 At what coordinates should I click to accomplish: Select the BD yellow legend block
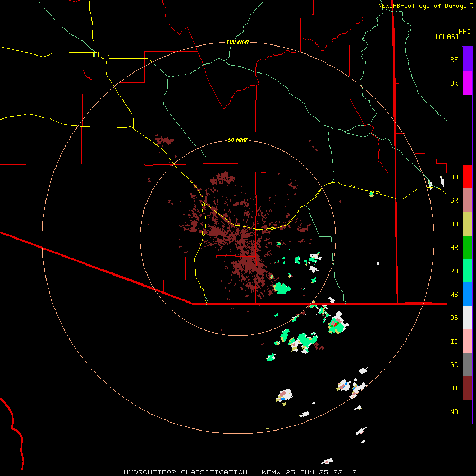click(x=467, y=224)
